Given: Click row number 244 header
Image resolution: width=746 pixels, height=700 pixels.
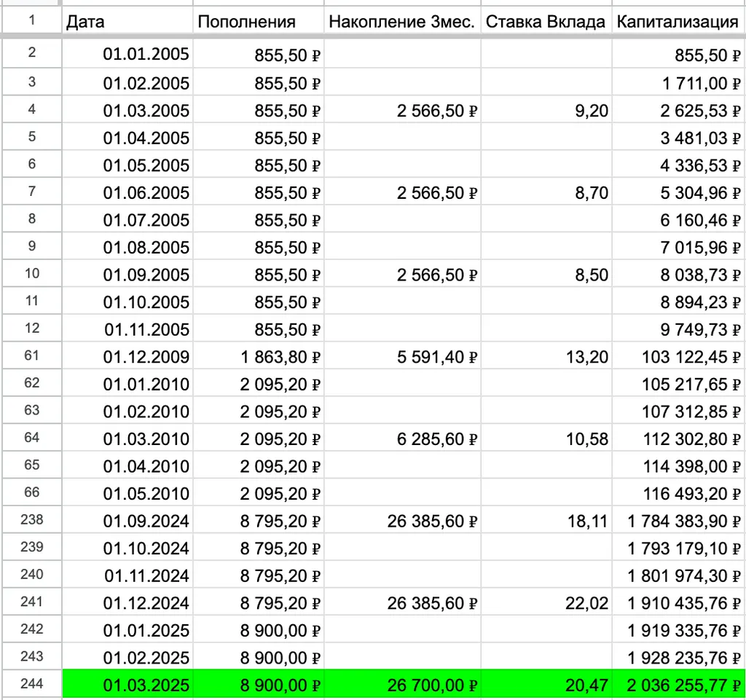Looking at the screenshot, I should [31, 685].
